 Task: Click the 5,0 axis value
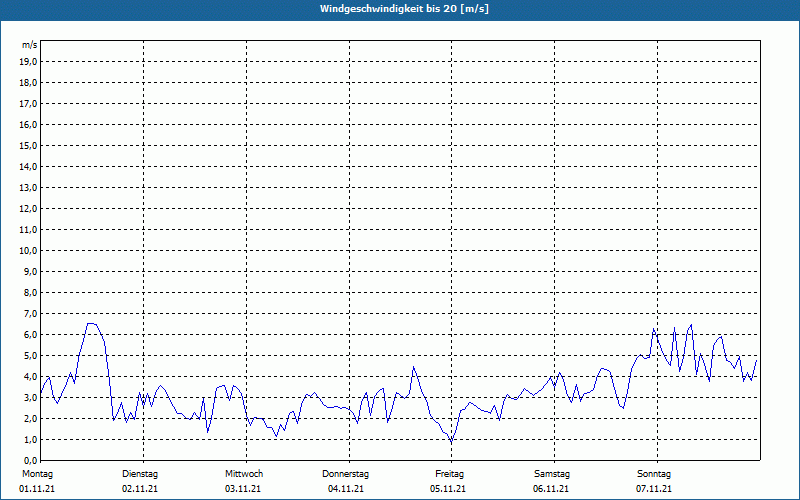30,356
